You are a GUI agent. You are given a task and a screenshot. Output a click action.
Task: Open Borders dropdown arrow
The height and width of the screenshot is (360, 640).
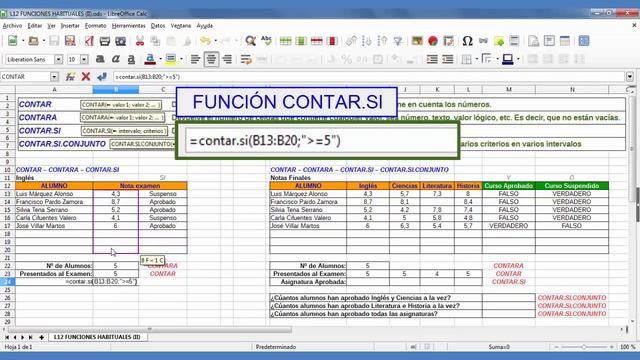477,60
